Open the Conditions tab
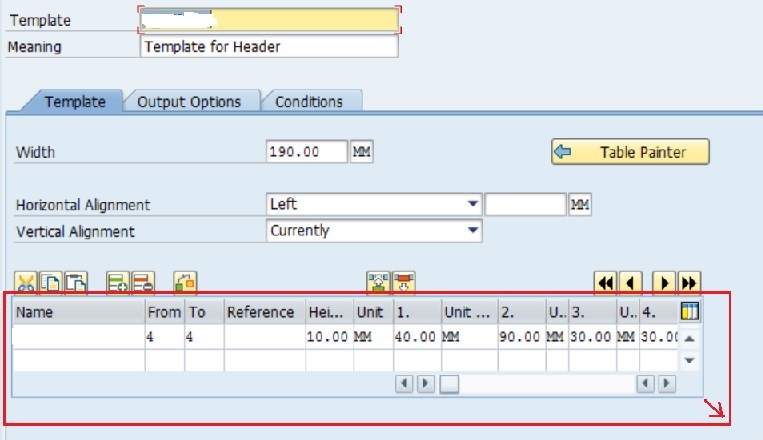Screen dimensions: 763x440 pos(309,102)
